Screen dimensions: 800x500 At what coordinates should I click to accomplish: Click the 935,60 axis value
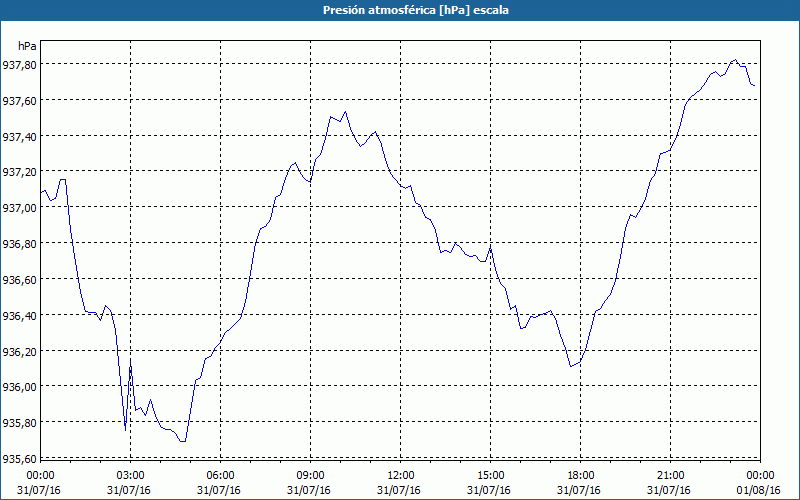pos(19,459)
